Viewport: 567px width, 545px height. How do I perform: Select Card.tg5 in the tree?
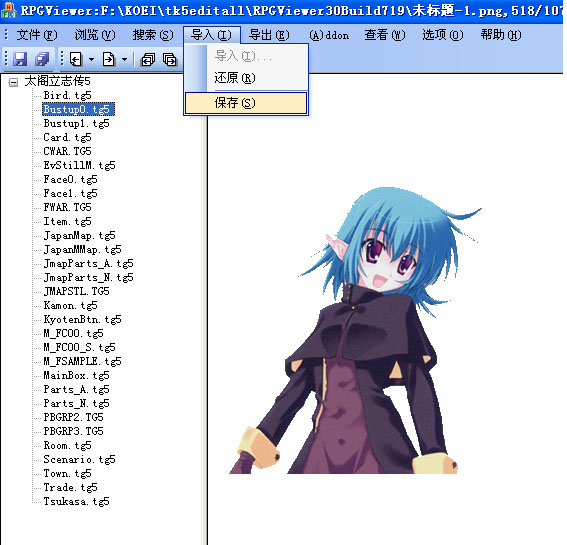(x=67, y=137)
